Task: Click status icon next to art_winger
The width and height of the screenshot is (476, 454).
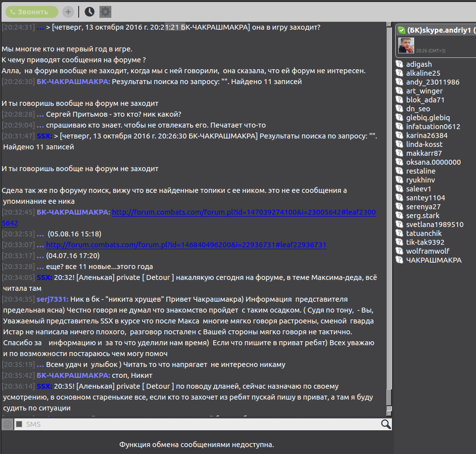Action: [x=399, y=91]
